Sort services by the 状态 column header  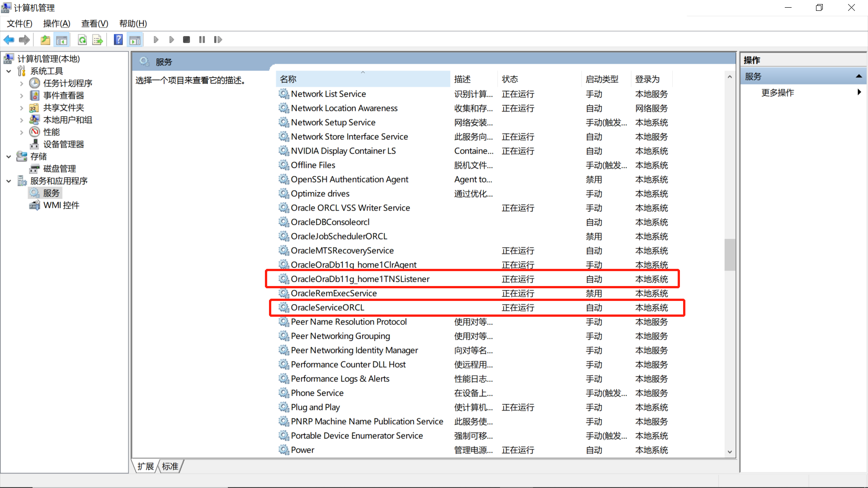(x=510, y=79)
